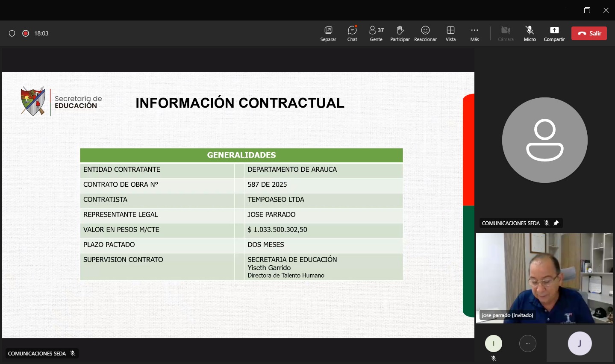Select participant avatar with letter I

[x=494, y=343]
